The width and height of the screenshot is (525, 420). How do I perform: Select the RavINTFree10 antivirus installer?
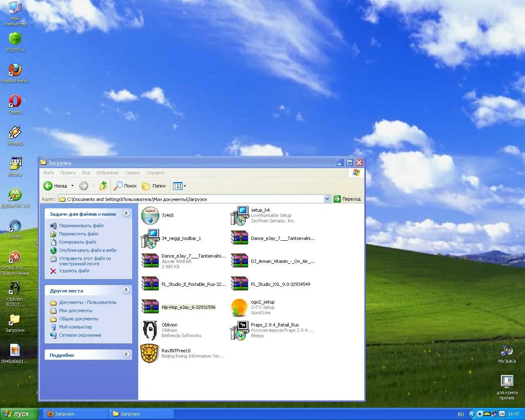pos(183,353)
